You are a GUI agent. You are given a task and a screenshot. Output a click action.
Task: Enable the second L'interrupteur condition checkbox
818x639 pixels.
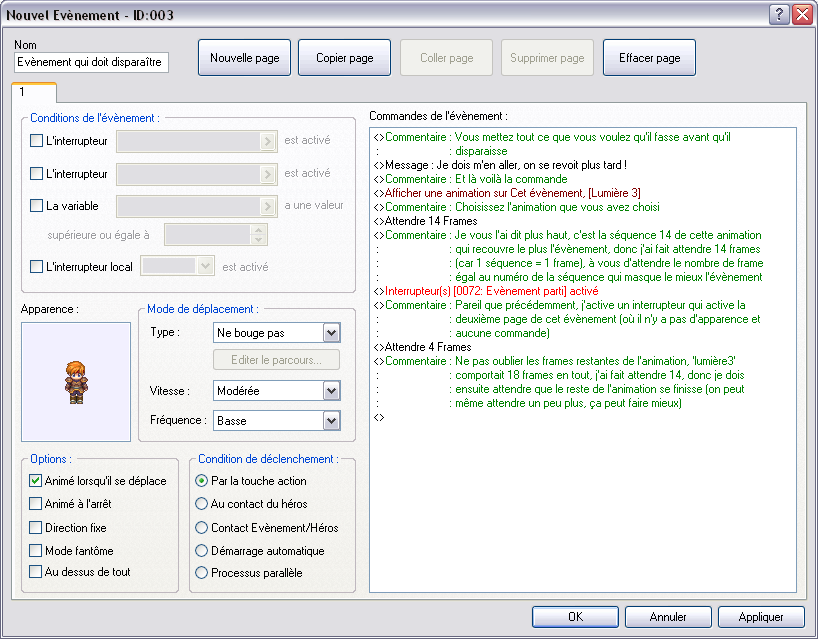(x=36, y=173)
